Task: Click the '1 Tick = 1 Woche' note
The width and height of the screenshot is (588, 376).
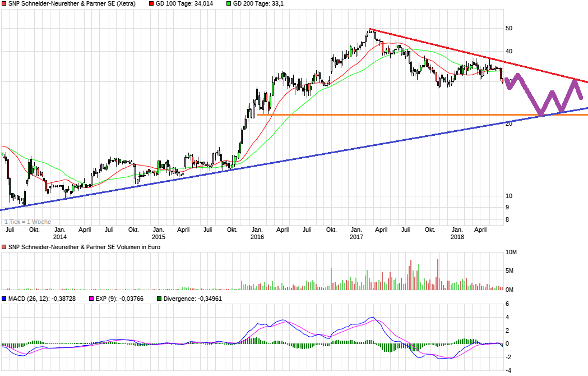Action: pyautogui.click(x=28, y=222)
